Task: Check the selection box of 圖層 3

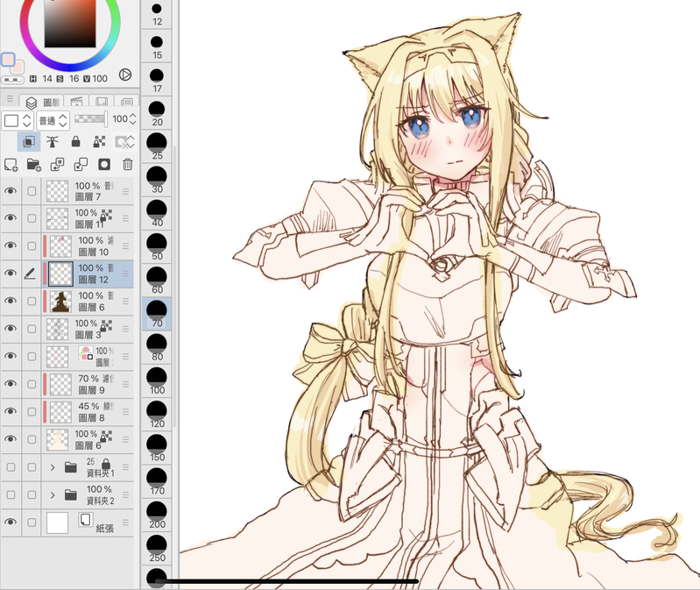Action: (32, 329)
